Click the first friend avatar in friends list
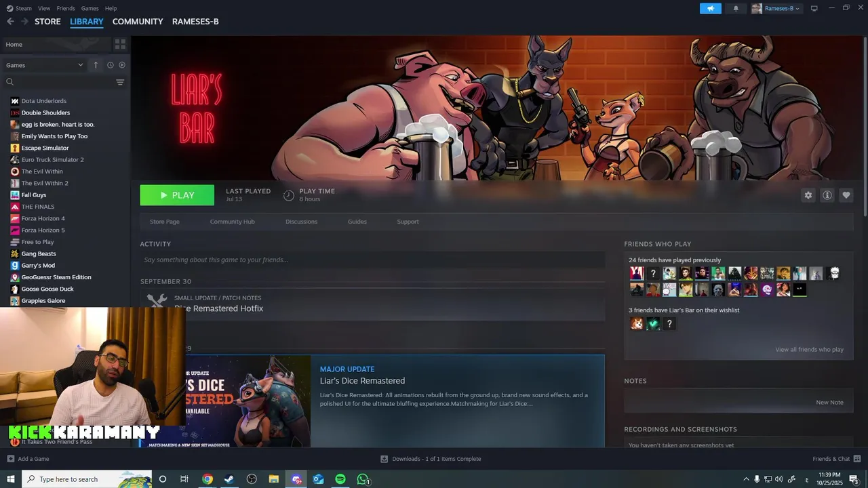This screenshot has width=868, height=488. (x=637, y=273)
